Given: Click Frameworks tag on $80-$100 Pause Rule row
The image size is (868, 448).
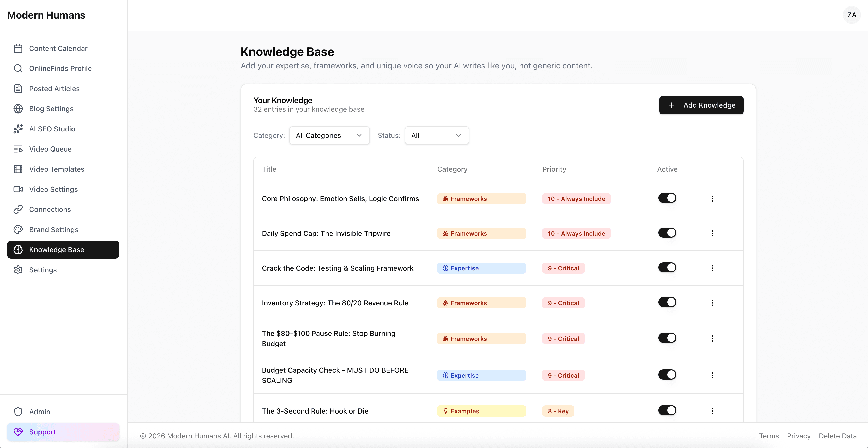Looking at the screenshot, I should [x=481, y=339].
